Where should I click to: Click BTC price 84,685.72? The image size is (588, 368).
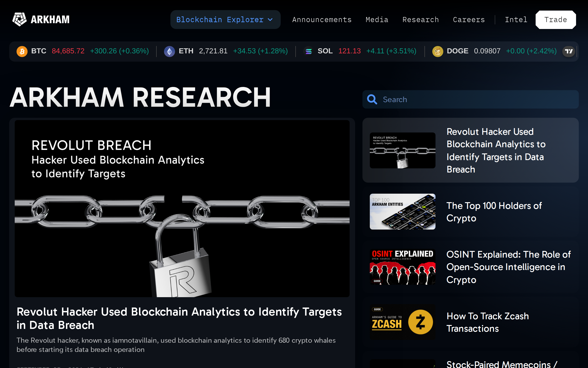point(68,51)
